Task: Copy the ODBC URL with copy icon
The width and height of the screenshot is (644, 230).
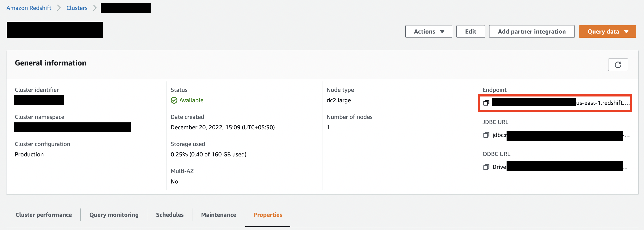Action: (x=486, y=167)
